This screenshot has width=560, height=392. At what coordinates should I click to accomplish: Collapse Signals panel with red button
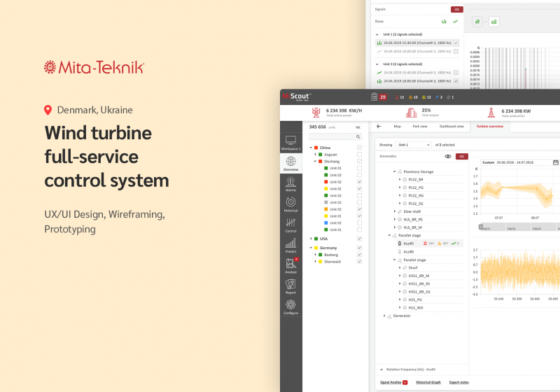pos(457,9)
